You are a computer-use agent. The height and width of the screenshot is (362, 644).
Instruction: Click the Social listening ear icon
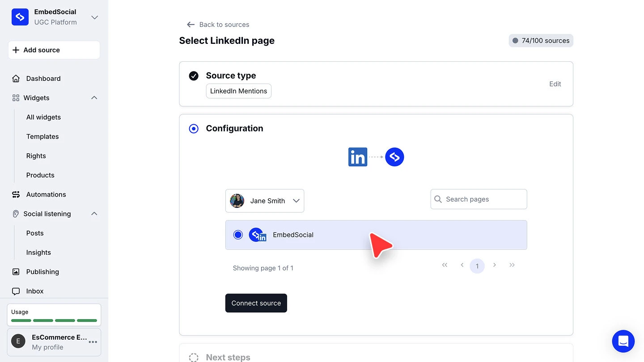coord(16,214)
